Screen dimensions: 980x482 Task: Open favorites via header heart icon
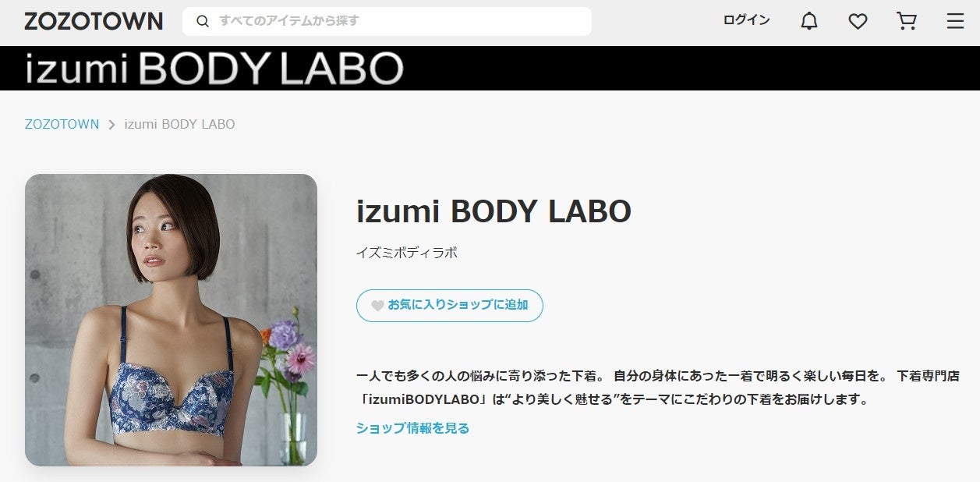coord(858,21)
